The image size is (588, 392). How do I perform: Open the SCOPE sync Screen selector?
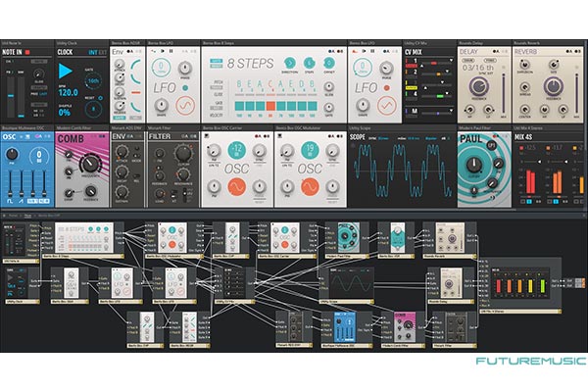(383, 138)
